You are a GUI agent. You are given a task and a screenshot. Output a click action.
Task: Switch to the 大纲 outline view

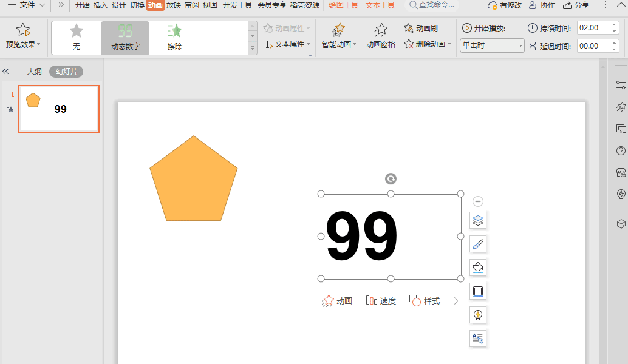point(35,72)
